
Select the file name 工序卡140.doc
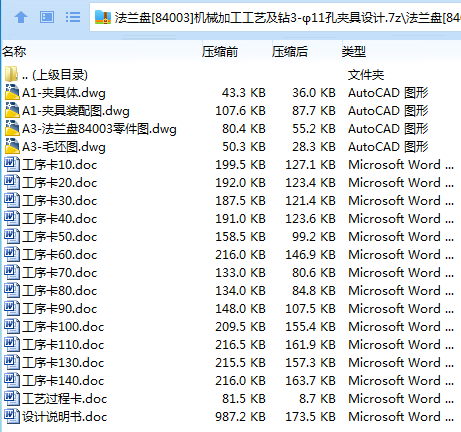tap(63, 381)
